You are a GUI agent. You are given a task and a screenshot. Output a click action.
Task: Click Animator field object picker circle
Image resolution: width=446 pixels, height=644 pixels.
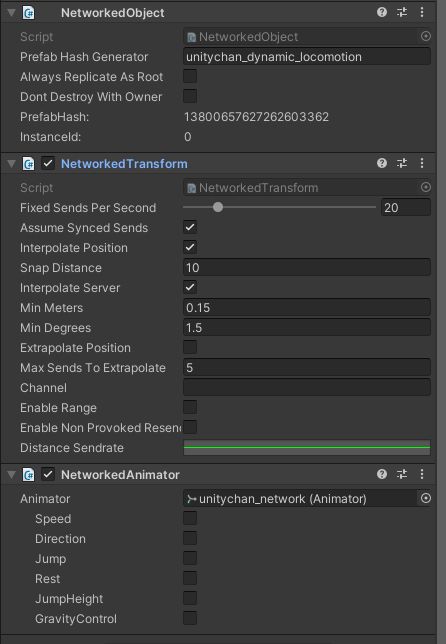426,498
